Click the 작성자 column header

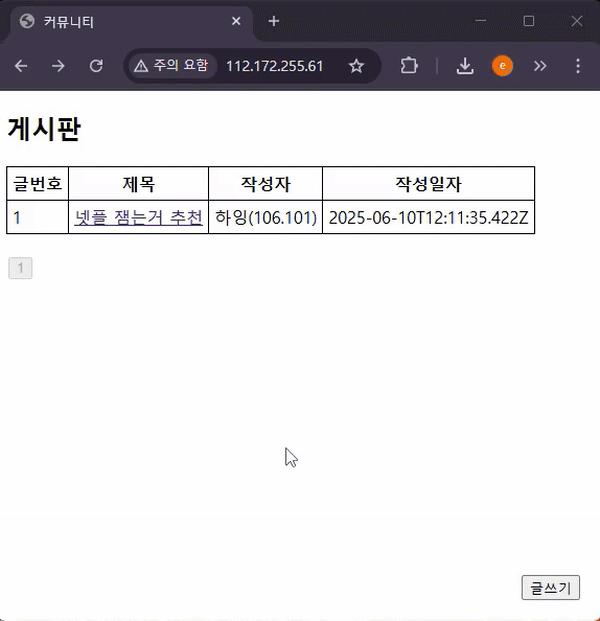[265, 184]
